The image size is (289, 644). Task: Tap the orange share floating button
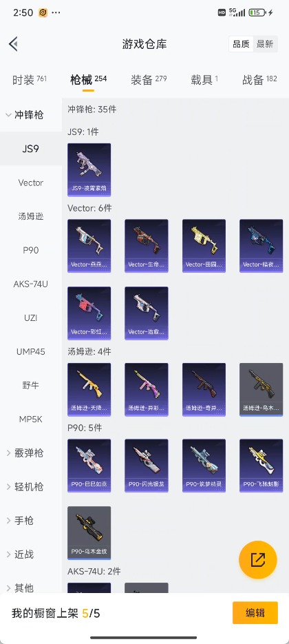coord(258,559)
